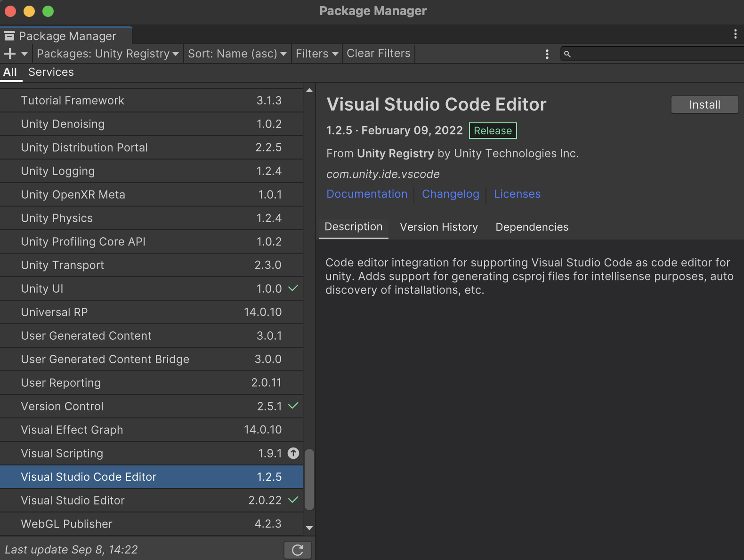This screenshot has width=744, height=560.
Task: Open the Filters dropdown
Action: (317, 54)
